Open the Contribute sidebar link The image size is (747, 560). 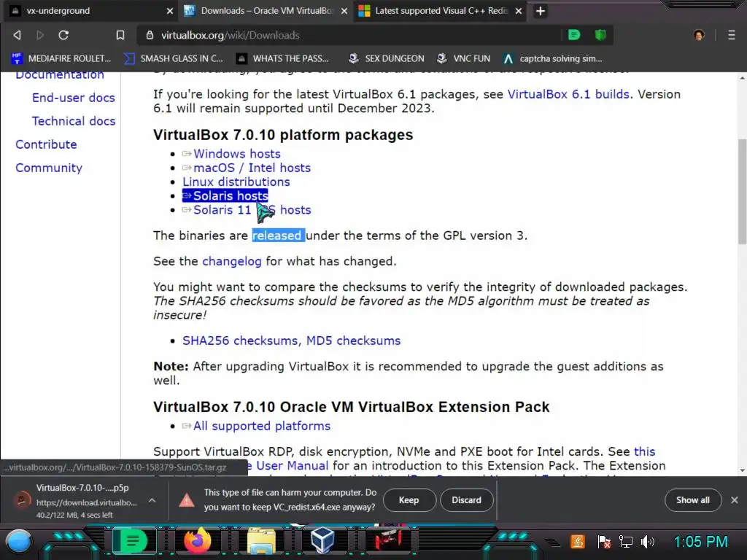point(46,144)
